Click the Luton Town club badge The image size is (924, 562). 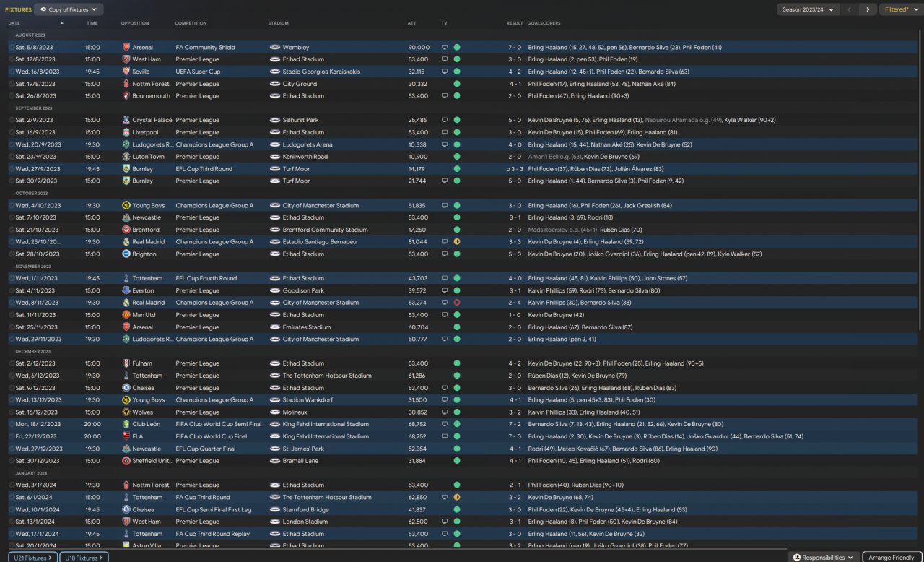point(127,157)
